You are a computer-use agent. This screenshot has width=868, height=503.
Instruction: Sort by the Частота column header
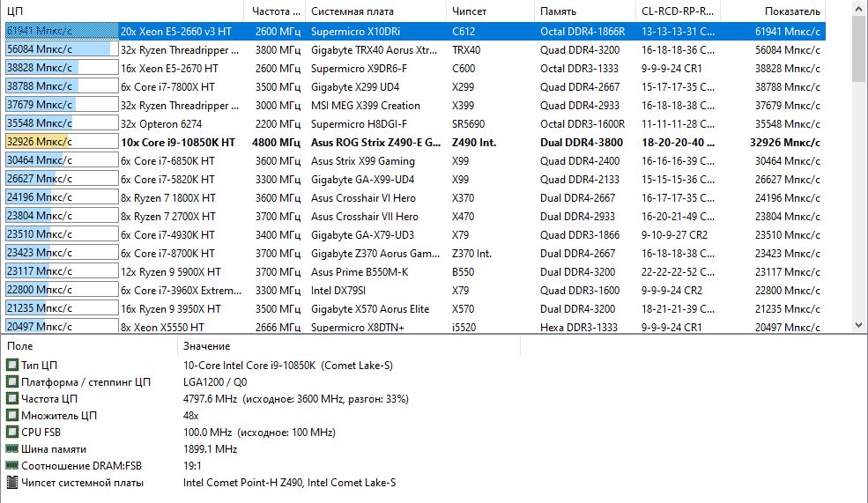[275, 11]
